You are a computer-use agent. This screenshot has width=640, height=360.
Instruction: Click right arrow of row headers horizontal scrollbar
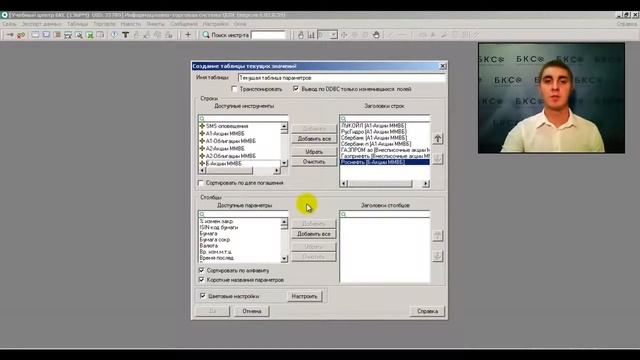pos(426,184)
